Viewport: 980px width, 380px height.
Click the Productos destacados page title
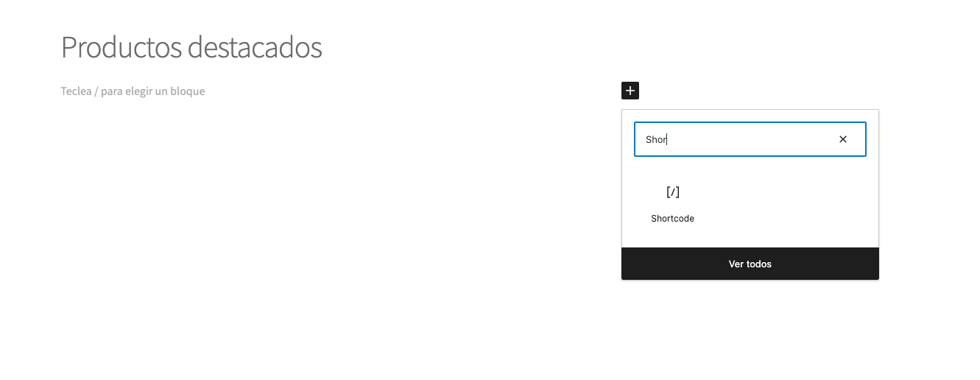191,47
